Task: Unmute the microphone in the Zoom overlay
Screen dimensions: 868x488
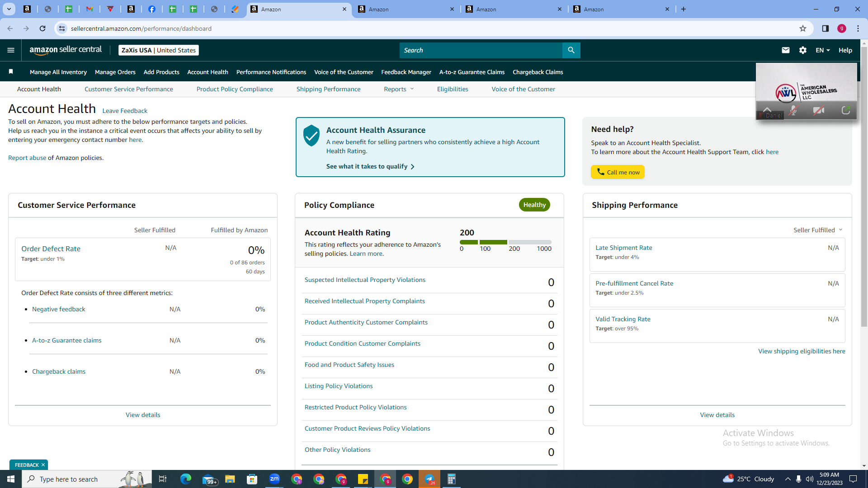Action: [x=793, y=111]
